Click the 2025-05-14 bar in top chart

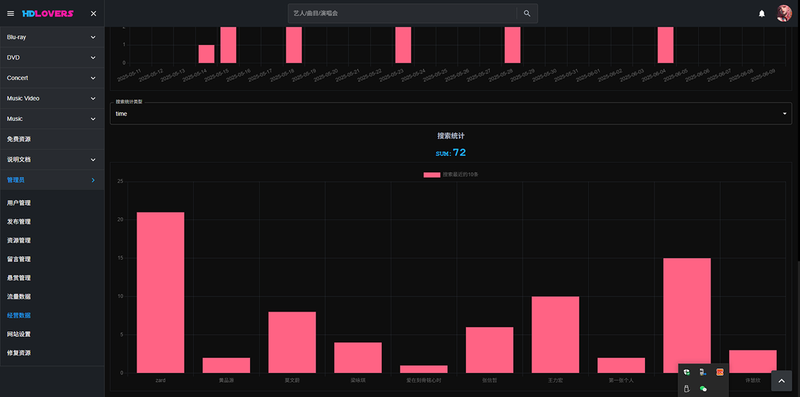click(206, 54)
